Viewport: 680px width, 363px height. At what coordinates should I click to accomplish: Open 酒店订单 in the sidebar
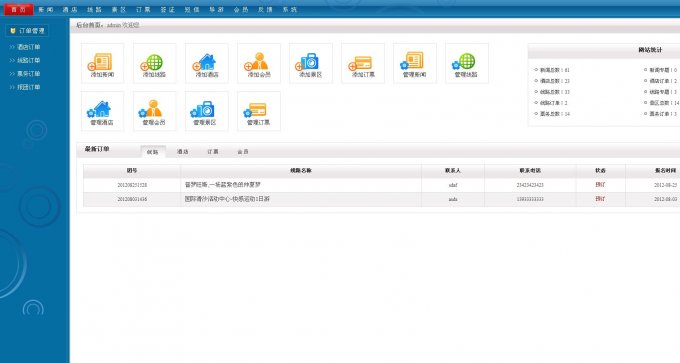coord(29,47)
